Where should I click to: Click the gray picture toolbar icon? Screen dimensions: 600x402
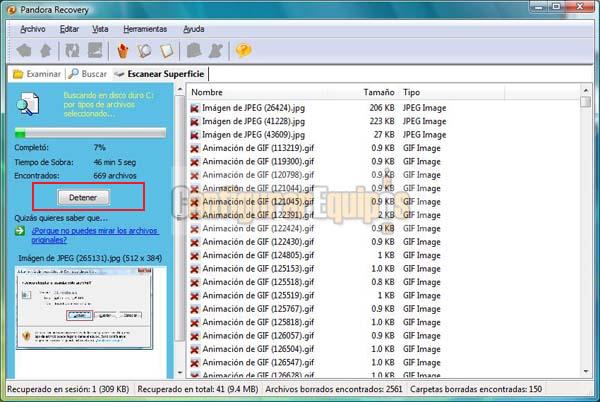click(x=95, y=50)
